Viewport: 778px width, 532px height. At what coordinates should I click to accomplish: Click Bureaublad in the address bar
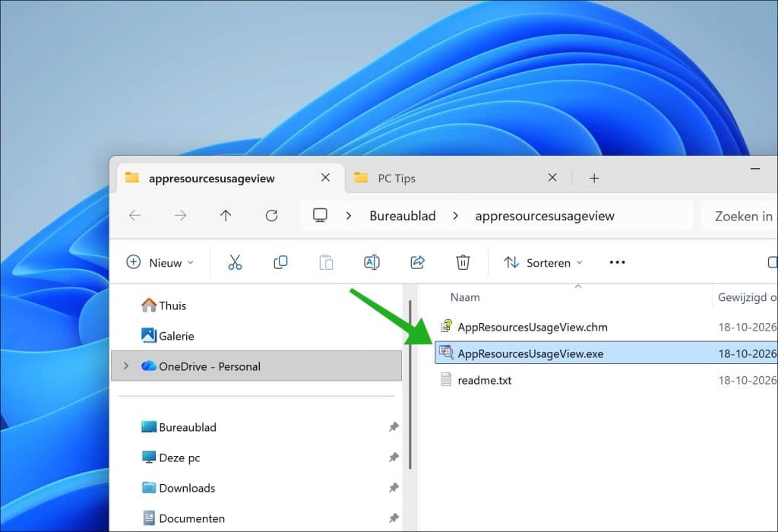point(403,216)
